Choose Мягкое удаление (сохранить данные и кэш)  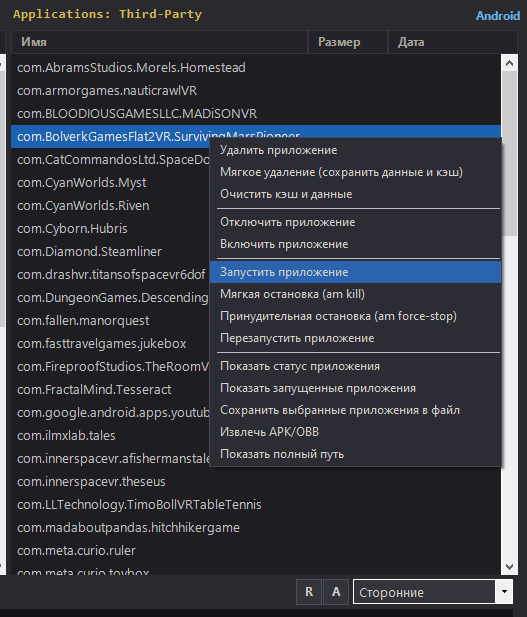coord(355,172)
